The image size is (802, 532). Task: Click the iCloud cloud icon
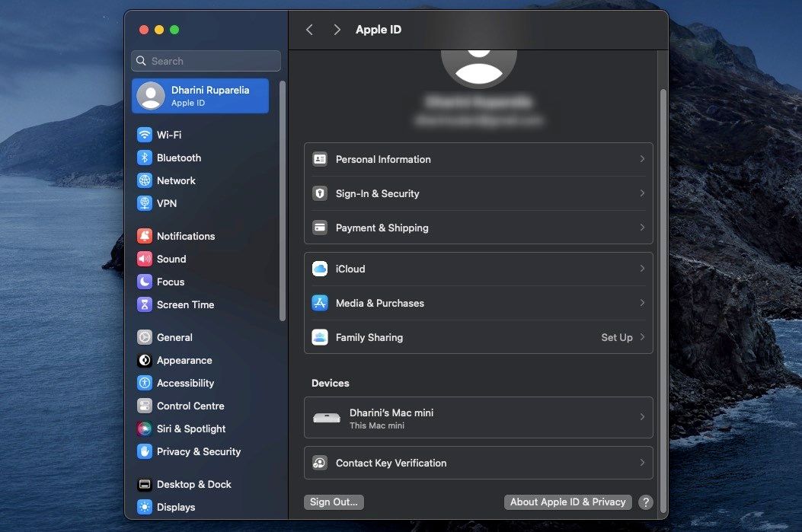320,269
